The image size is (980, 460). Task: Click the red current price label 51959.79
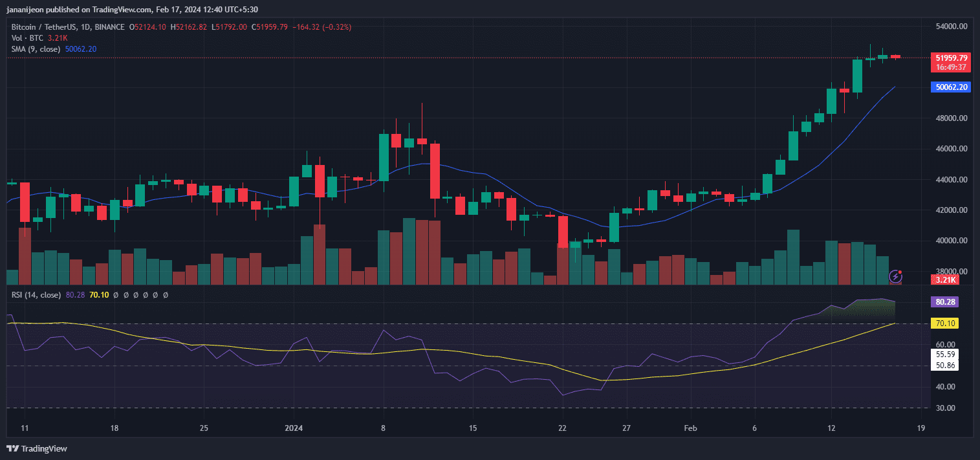click(x=951, y=58)
